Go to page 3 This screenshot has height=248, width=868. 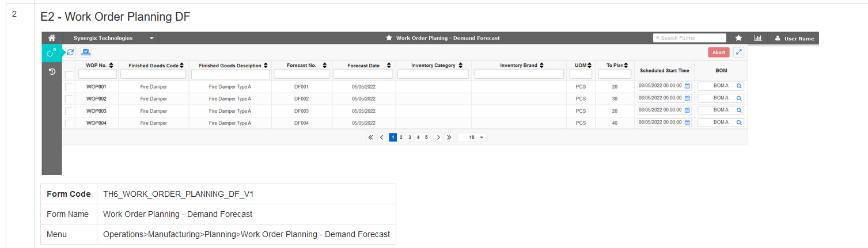pyautogui.click(x=410, y=138)
